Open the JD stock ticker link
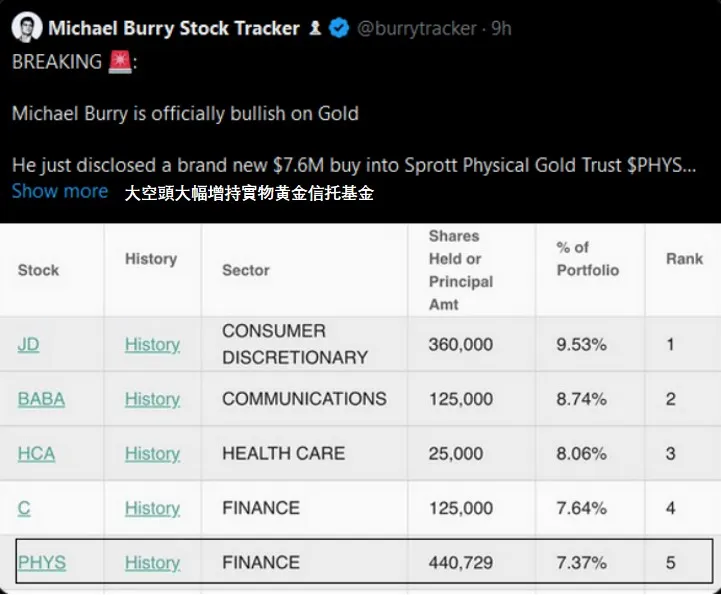721x595 pixels. [28, 344]
